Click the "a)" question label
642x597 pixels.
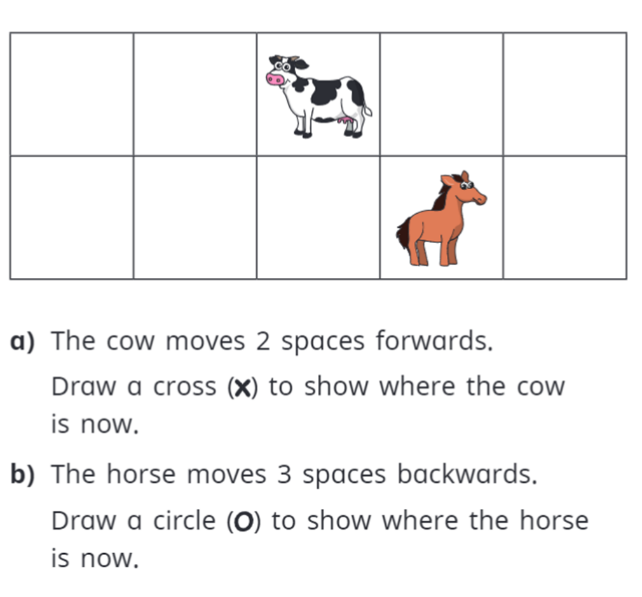23,342
